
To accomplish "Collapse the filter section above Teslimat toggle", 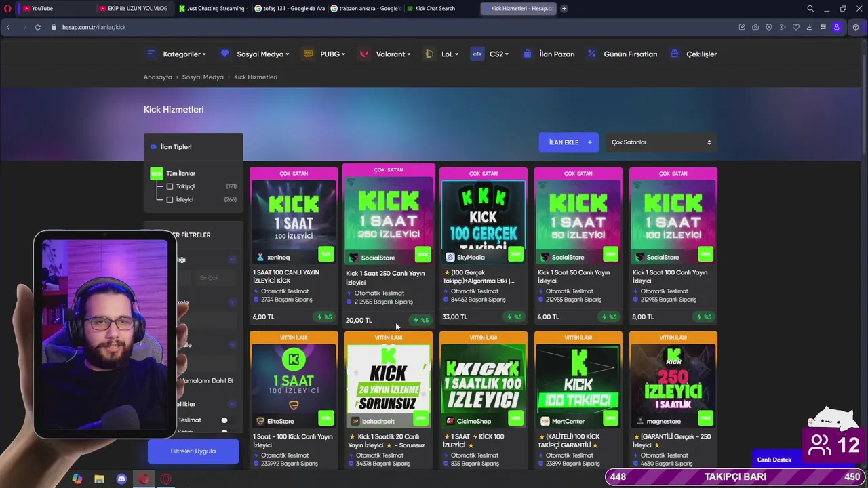I will click(x=232, y=404).
